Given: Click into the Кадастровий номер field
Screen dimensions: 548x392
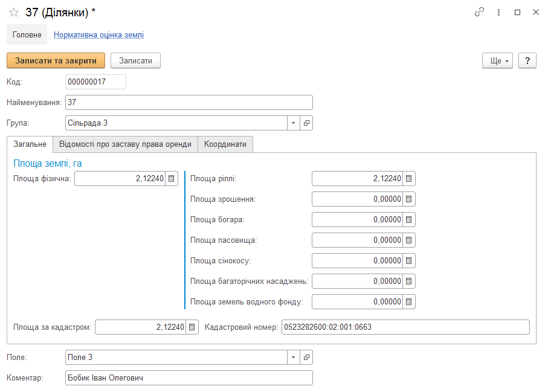Looking at the screenshot, I should point(405,327).
